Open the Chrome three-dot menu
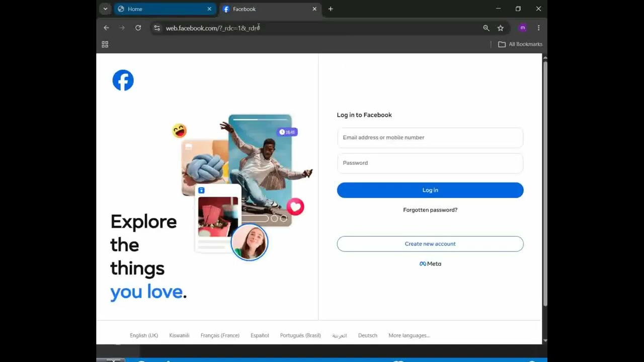Screen dimensions: 644x362 click(x=538, y=28)
